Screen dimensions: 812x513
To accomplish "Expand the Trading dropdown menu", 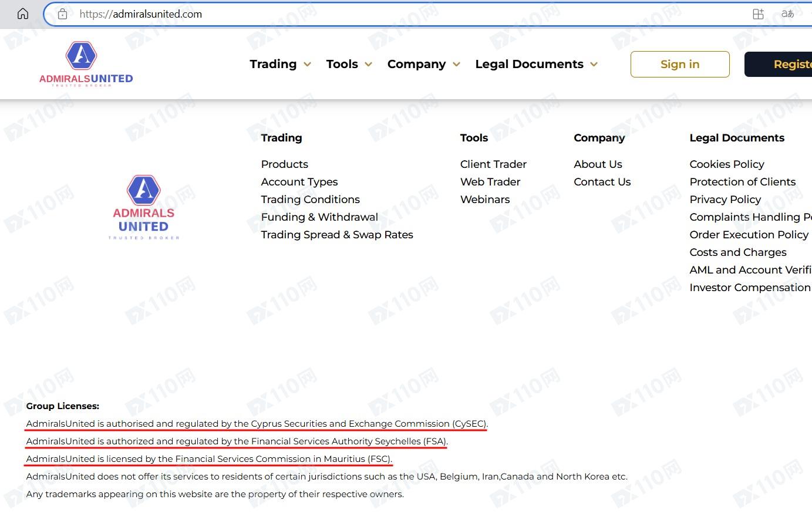I will pyautogui.click(x=279, y=64).
